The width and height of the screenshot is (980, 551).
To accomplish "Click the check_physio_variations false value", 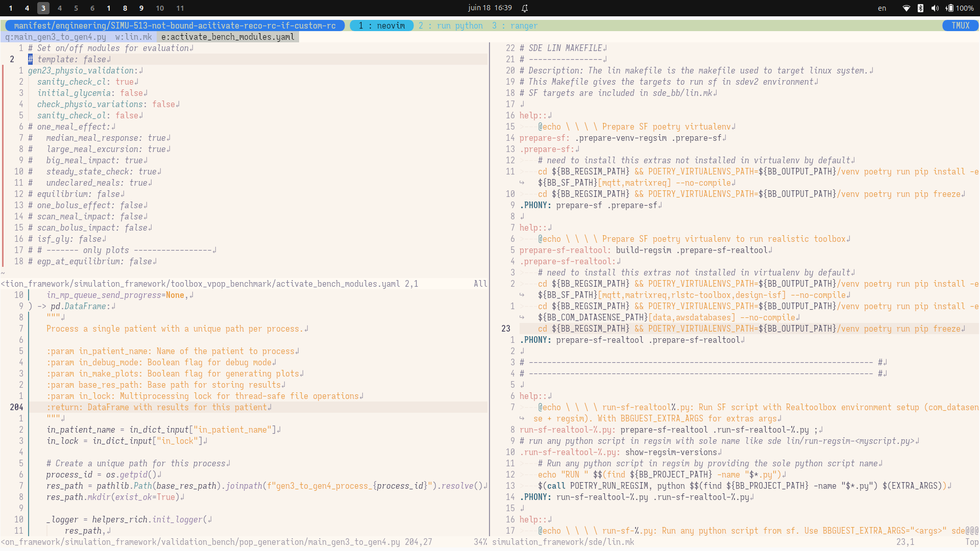I will coord(163,104).
